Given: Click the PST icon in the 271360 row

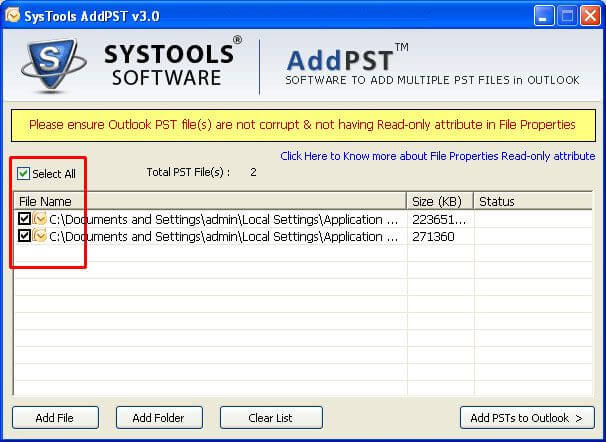Looking at the screenshot, I should (39, 236).
